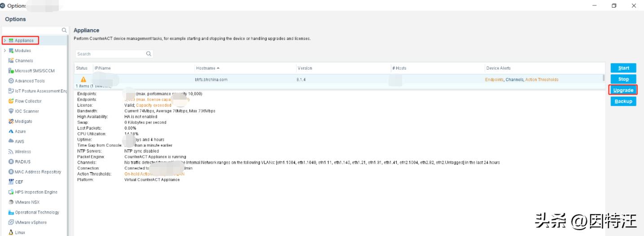Open the Advanced Tools gear icon

11,81
